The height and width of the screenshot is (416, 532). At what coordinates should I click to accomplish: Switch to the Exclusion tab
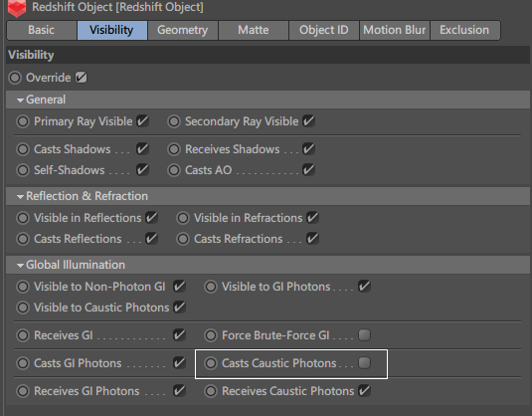(x=464, y=30)
